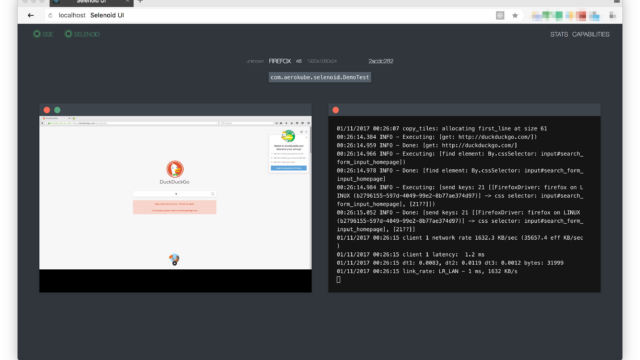Bookmark this page with the star icon
Viewport: 640px width, 360px height.
(x=515, y=16)
